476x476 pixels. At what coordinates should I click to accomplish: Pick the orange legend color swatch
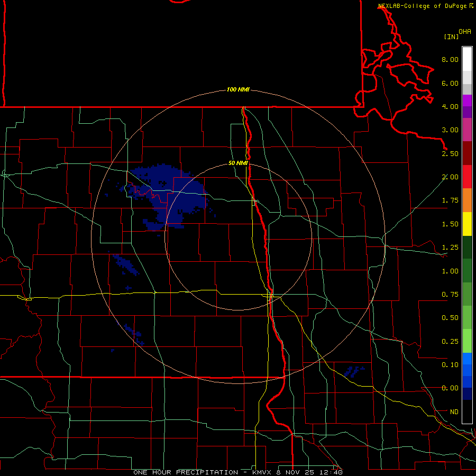tap(467, 200)
